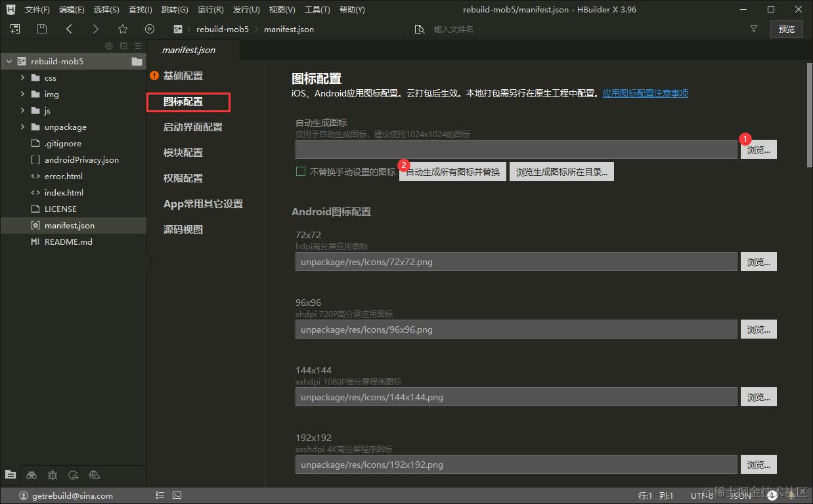Open the 帮助(Y) menu

point(352,10)
